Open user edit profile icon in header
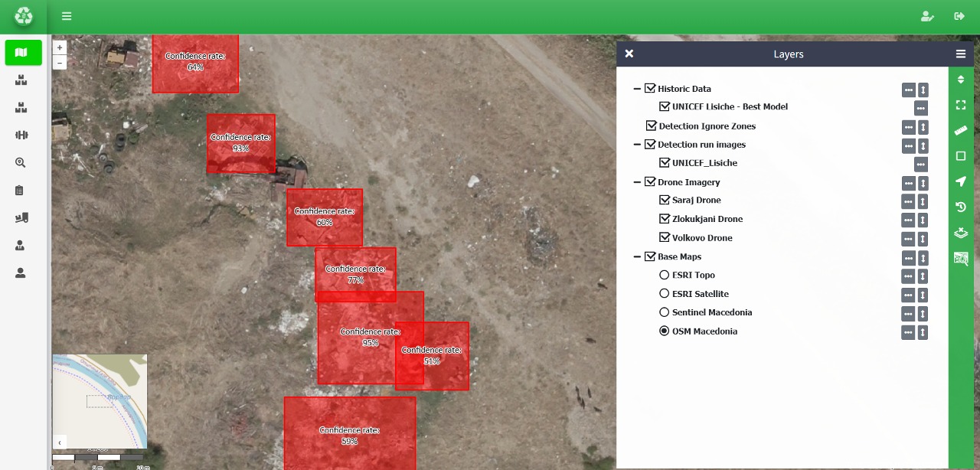Image resolution: width=980 pixels, height=470 pixels. pos(927,16)
